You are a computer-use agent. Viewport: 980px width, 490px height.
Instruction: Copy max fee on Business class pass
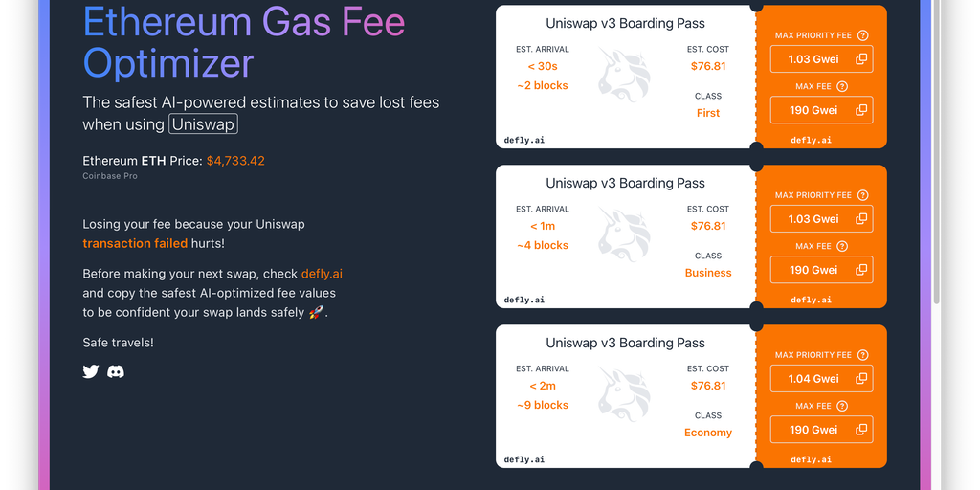click(861, 270)
